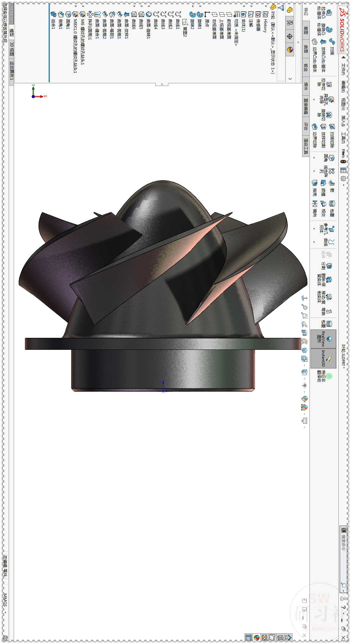Select the 边界切除 boundary cut tool
Screen dimensions: 351x644
point(314,135)
